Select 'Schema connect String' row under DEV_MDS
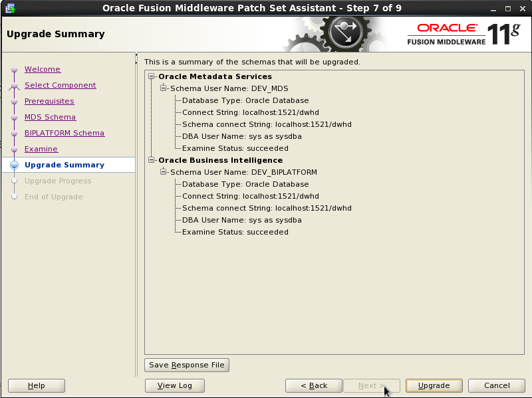Image resolution: width=532 pixels, height=398 pixels. point(267,124)
